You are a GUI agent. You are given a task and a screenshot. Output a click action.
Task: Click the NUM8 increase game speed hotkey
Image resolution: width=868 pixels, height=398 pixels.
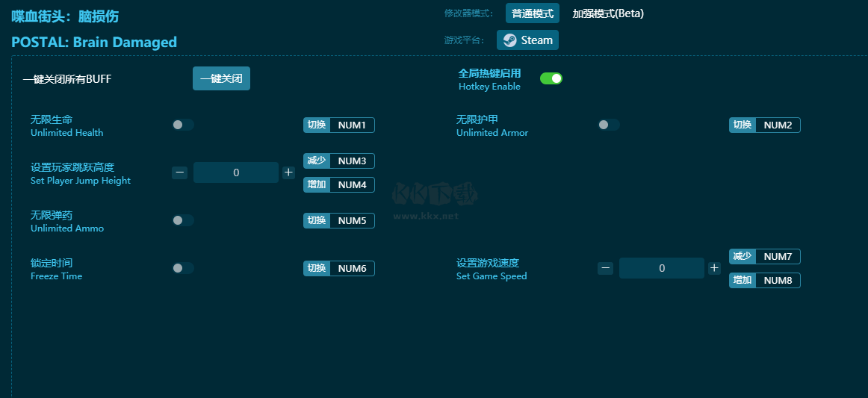point(764,281)
